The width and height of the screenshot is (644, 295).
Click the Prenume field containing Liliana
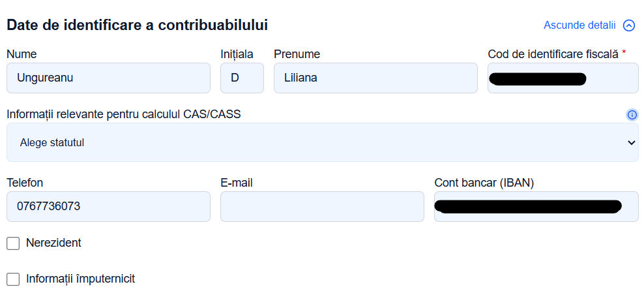tap(375, 78)
